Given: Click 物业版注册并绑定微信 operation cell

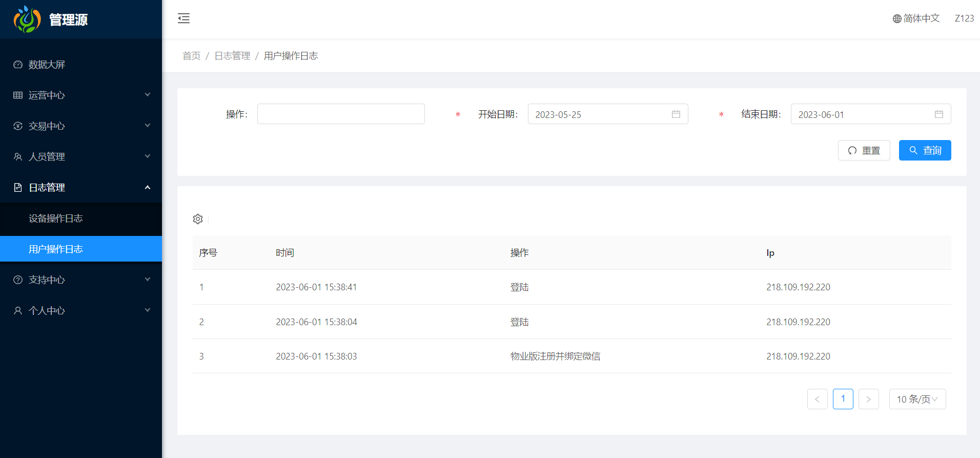Looking at the screenshot, I should [x=555, y=356].
